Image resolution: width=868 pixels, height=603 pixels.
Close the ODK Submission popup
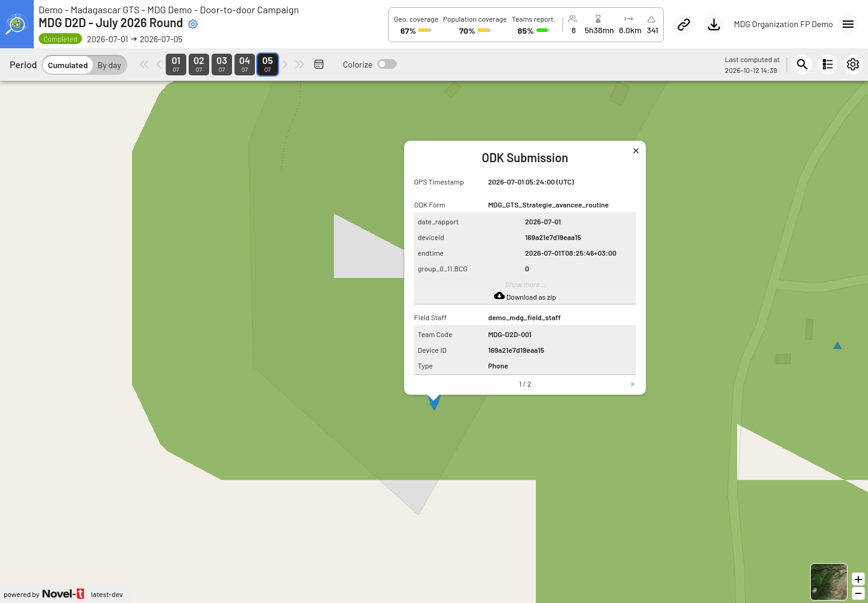coord(636,151)
